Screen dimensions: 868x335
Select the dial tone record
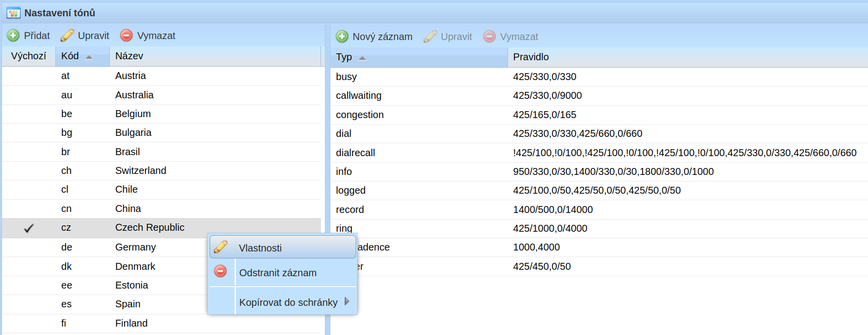tap(599, 134)
